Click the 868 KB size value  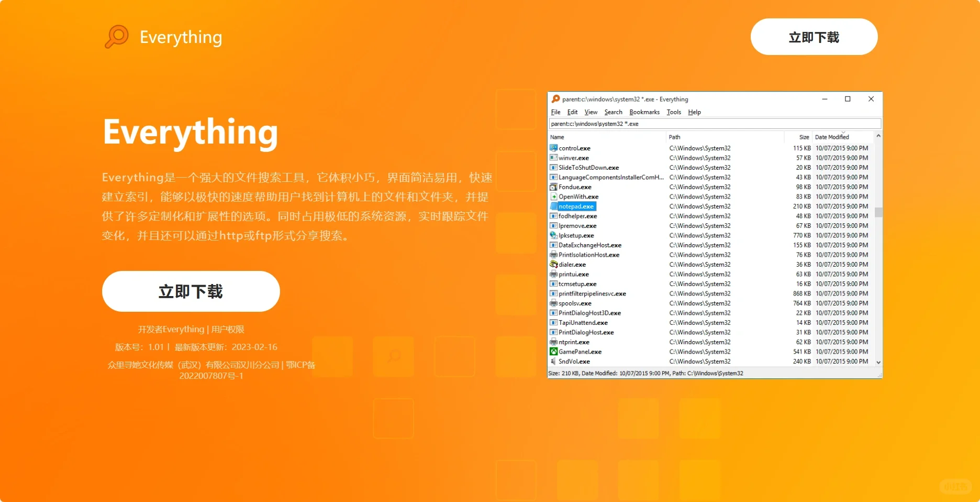[801, 294]
